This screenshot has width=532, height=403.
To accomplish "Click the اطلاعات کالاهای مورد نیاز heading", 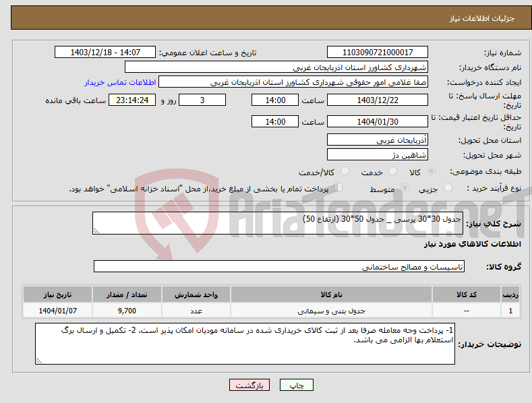I will [472, 244].
